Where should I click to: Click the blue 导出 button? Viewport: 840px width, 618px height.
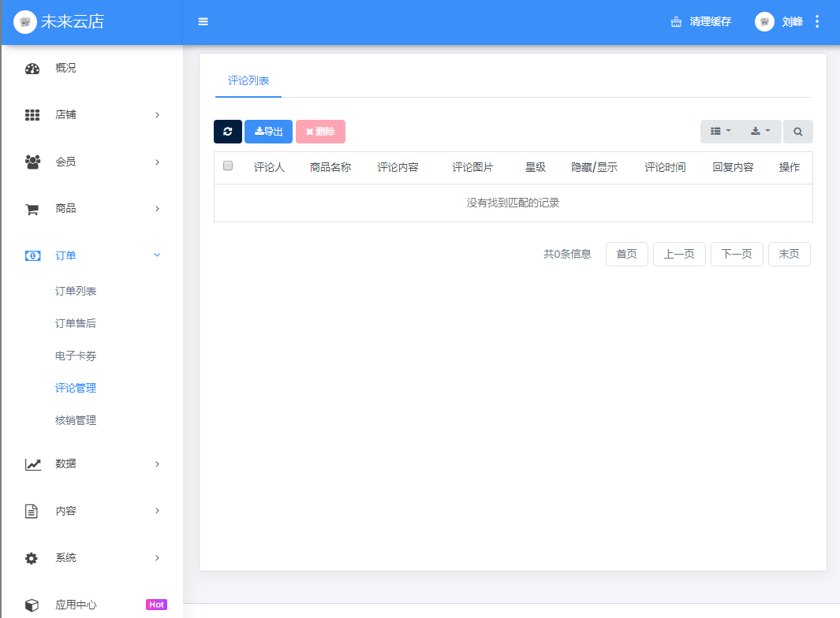click(269, 132)
